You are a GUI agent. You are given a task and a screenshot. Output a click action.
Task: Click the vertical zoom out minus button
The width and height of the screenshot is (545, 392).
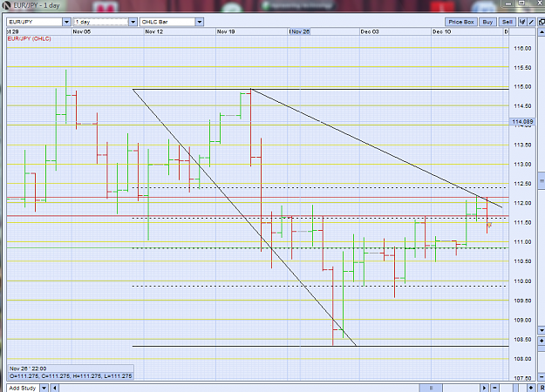(x=542, y=376)
